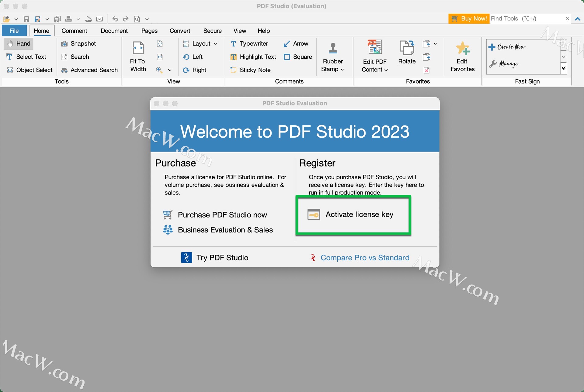Switch to the Pages tab

point(149,31)
